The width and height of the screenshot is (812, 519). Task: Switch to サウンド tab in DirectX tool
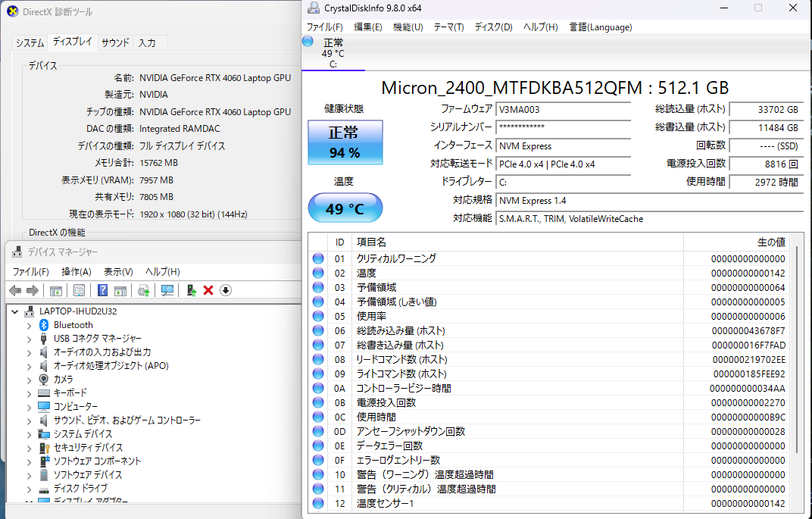[x=115, y=43]
